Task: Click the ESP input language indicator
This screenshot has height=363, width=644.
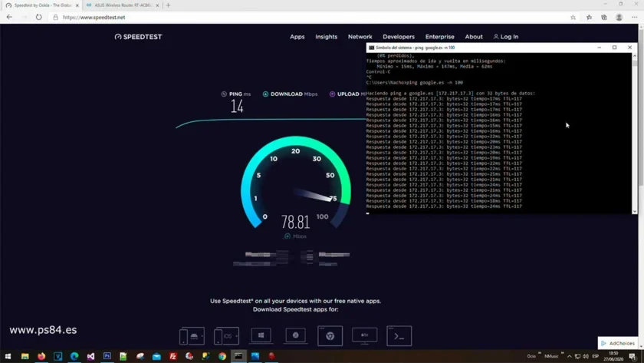Action: pyautogui.click(x=596, y=356)
